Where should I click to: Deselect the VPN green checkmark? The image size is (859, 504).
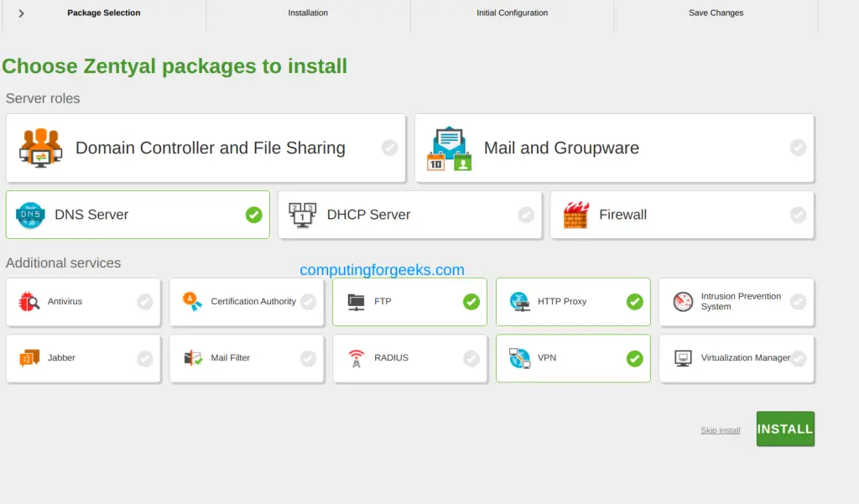(x=635, y=359)
